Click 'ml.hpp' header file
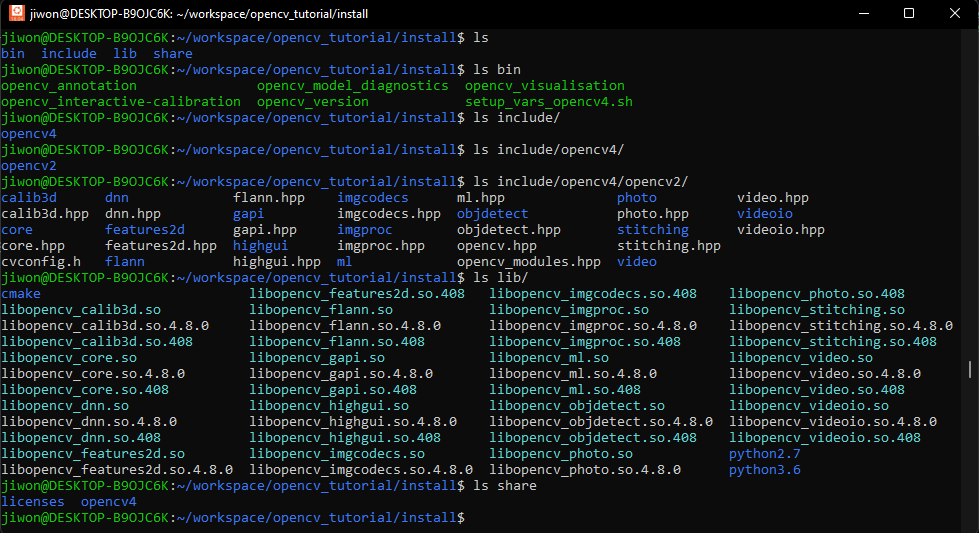 (x=481, y=198)
